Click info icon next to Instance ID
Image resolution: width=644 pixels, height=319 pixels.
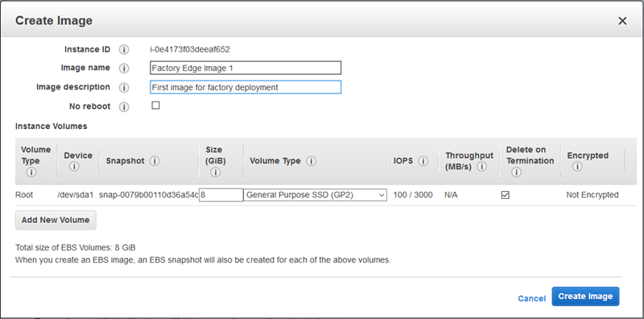124,50
